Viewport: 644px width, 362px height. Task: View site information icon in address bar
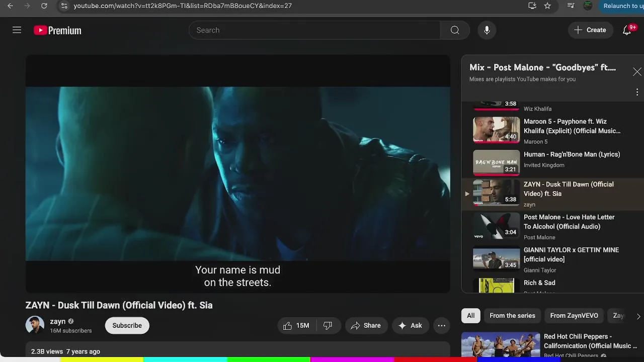click(x=63, y=6)
